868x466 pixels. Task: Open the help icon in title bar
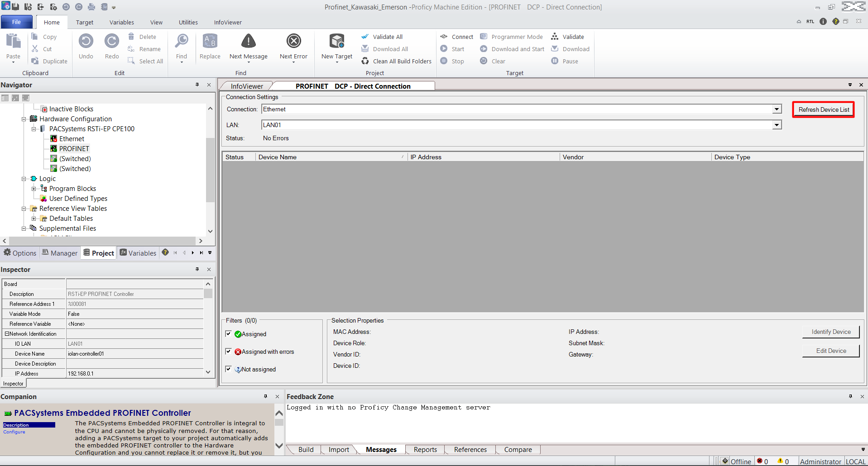[836, 21]
